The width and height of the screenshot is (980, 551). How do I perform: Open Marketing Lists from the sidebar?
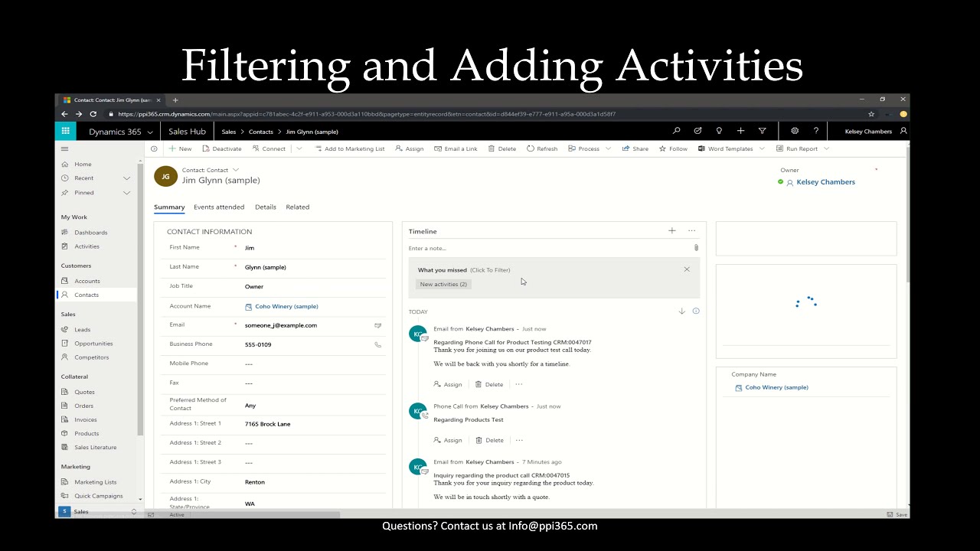[x=95, y=482]
